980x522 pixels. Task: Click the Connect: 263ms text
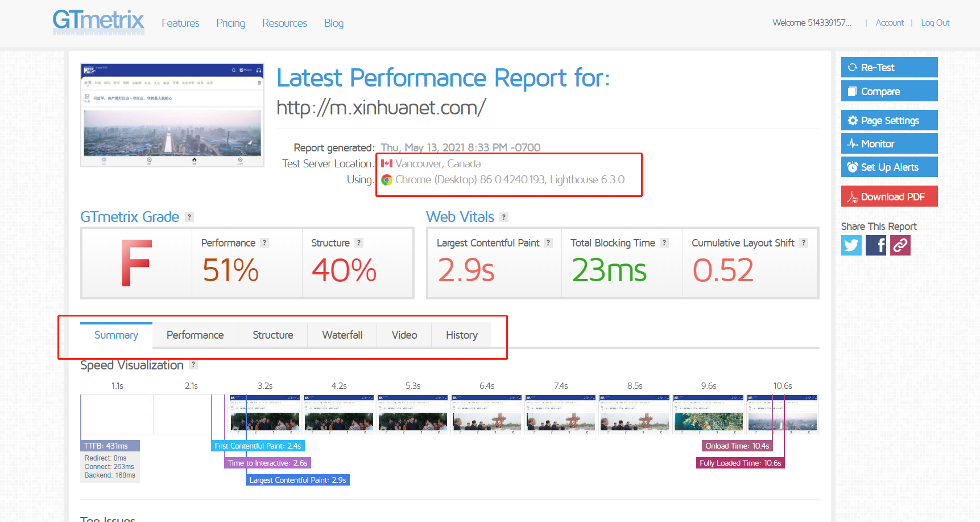[109, 467]
